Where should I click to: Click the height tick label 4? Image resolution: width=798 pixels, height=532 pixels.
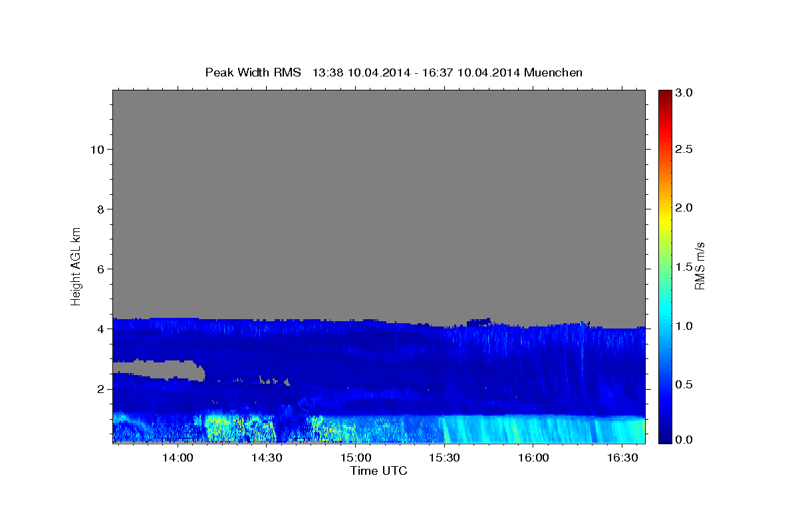tap(100, 329)
